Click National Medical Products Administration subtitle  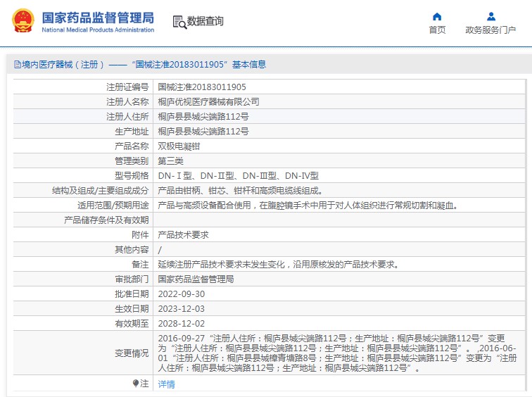pyautogui.click(x=98, y=30)
